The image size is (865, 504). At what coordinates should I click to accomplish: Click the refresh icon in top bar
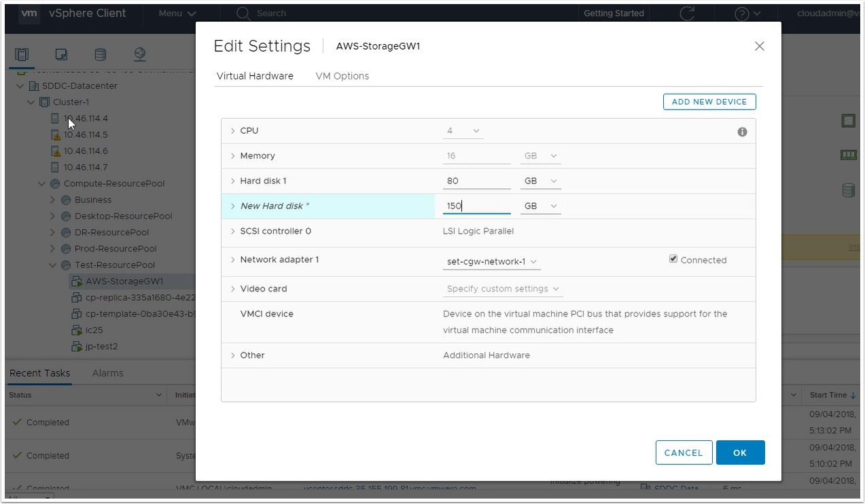pos(688,14)
